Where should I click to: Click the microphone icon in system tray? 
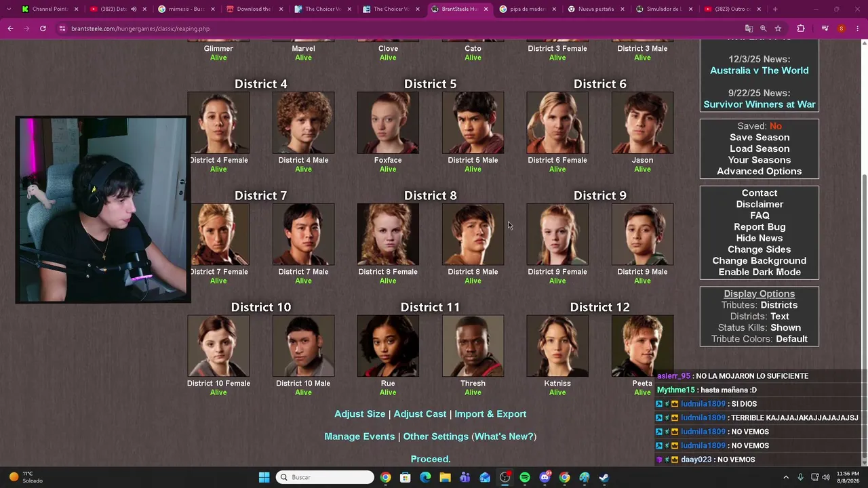coord(801,477)
